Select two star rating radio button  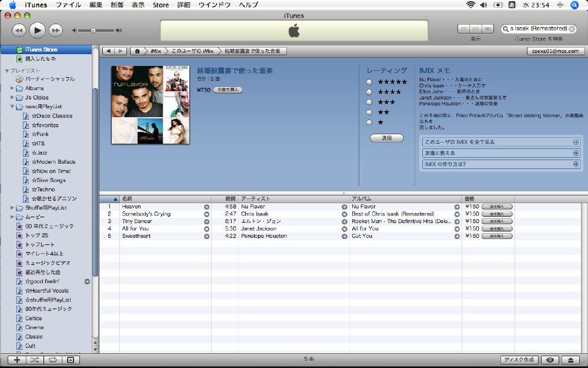(x=369, y=112)
